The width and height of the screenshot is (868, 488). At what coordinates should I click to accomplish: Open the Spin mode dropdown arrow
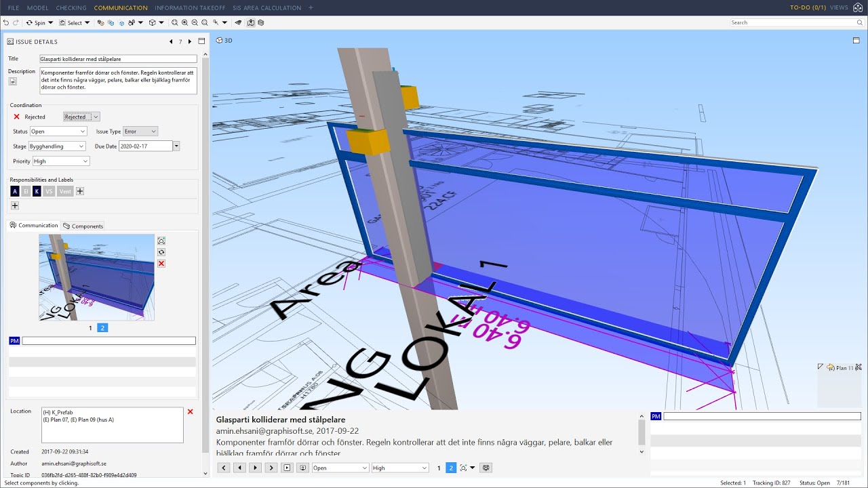tap(50, 23)
